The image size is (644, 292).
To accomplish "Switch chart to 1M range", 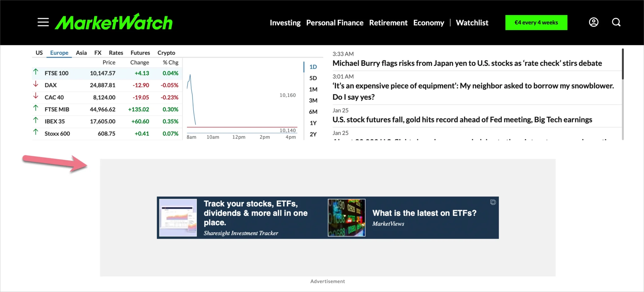I will [x=313, y=89].
